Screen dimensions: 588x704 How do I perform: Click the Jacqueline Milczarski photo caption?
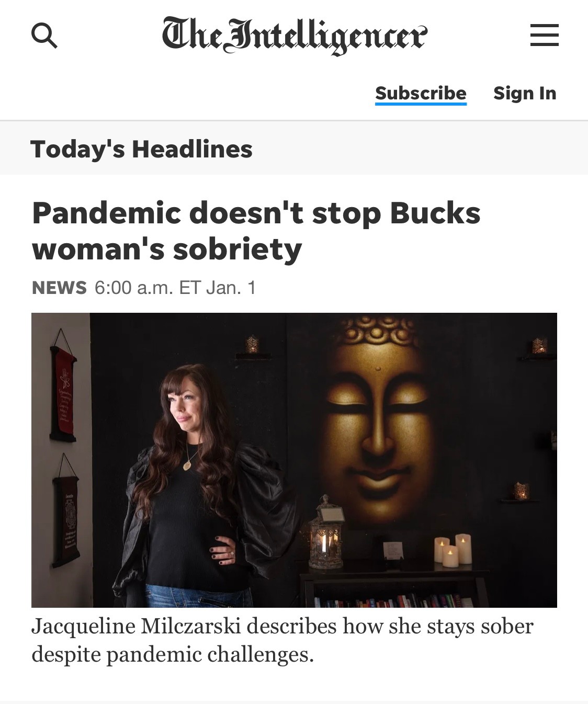pyautogui.click(x=282, y=640)
